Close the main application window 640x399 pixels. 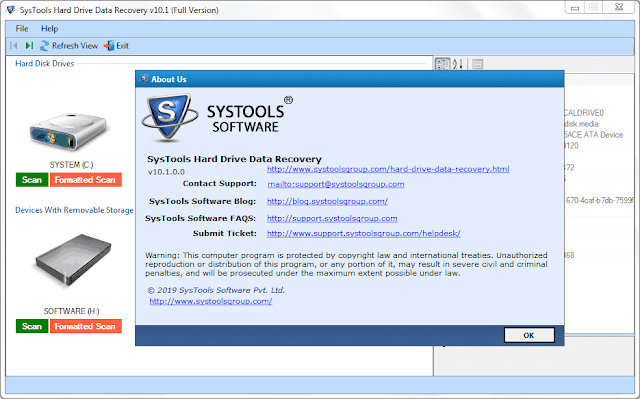[x=619, y=7]
